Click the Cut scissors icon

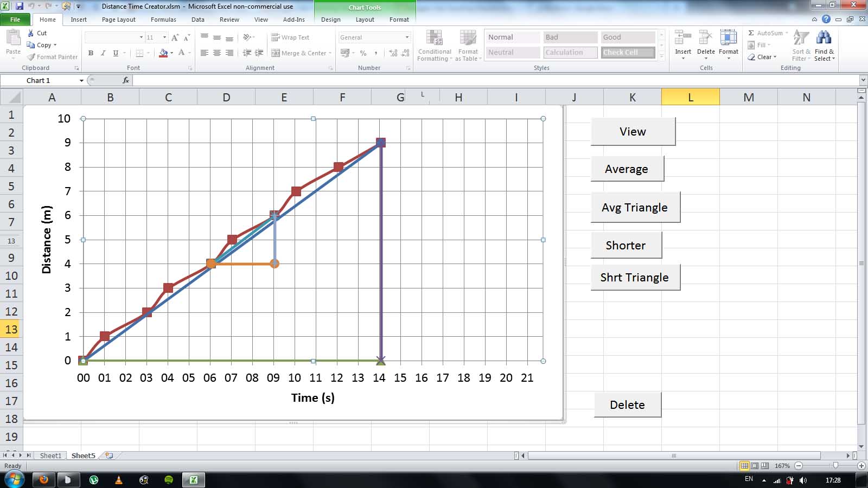[x=31, y=33]
